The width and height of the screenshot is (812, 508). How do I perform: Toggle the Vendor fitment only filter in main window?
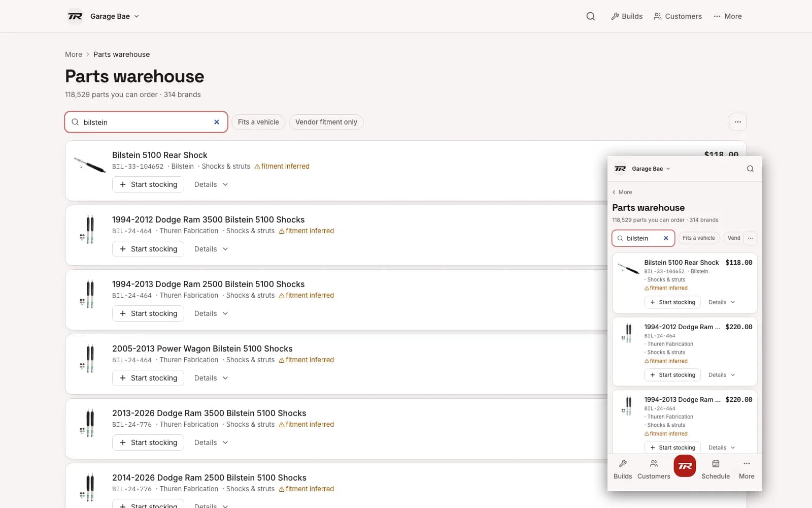[326, 122]
